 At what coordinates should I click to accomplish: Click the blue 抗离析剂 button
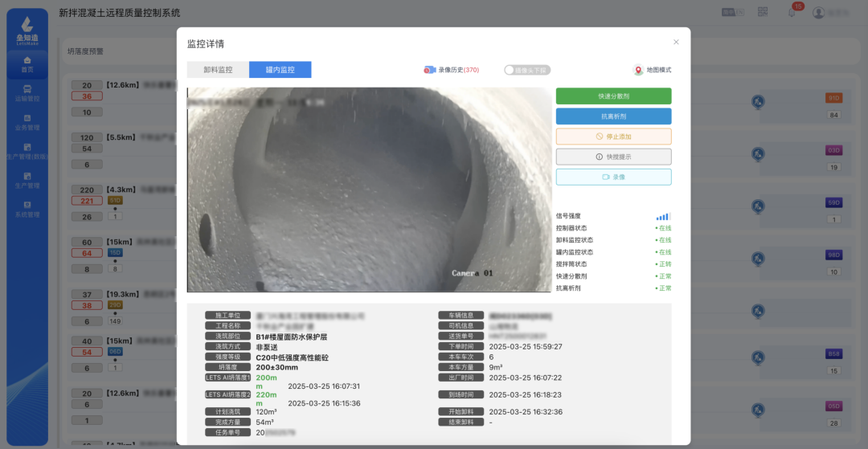(x=613, y=116)
